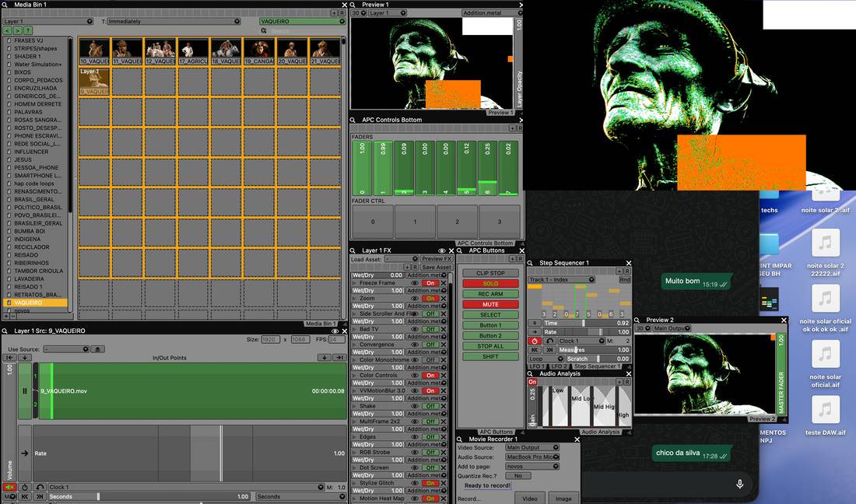The height and width of the screenshot is (504, 856).
Task: Toggle the Freeze Frame On button
Action: [431, 283]
